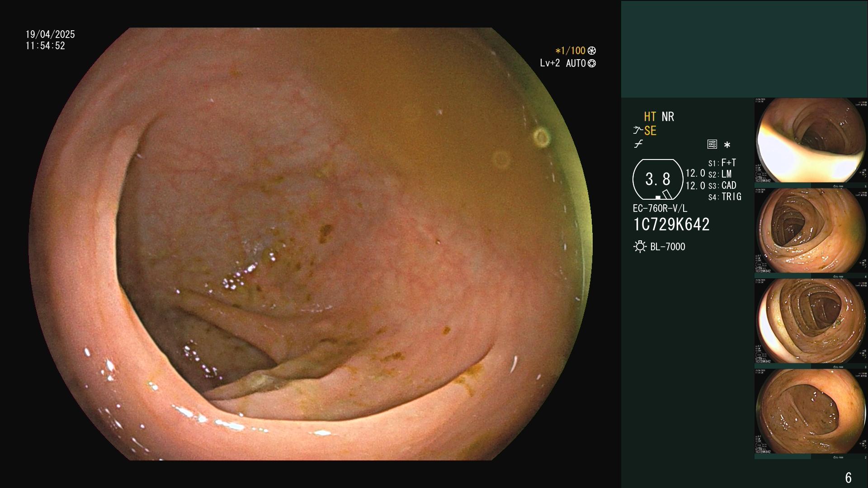Click the SE label in yellow

pos(650,131)
